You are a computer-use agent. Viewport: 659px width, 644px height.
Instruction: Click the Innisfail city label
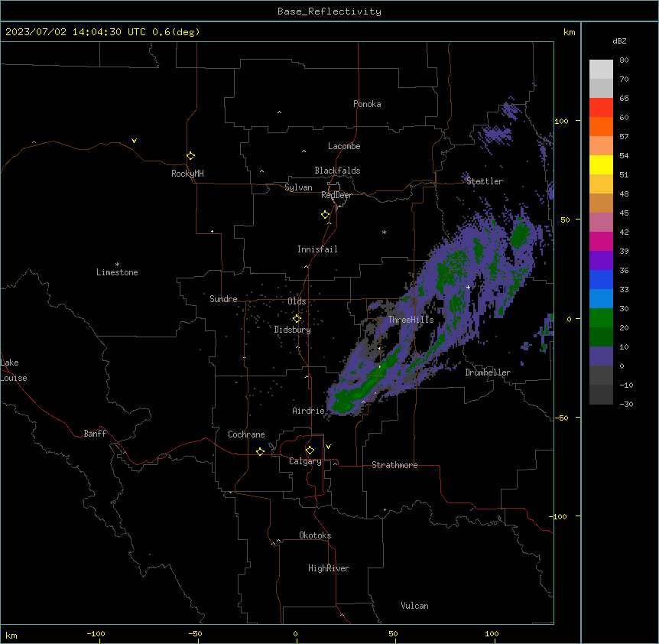(317, 249)
